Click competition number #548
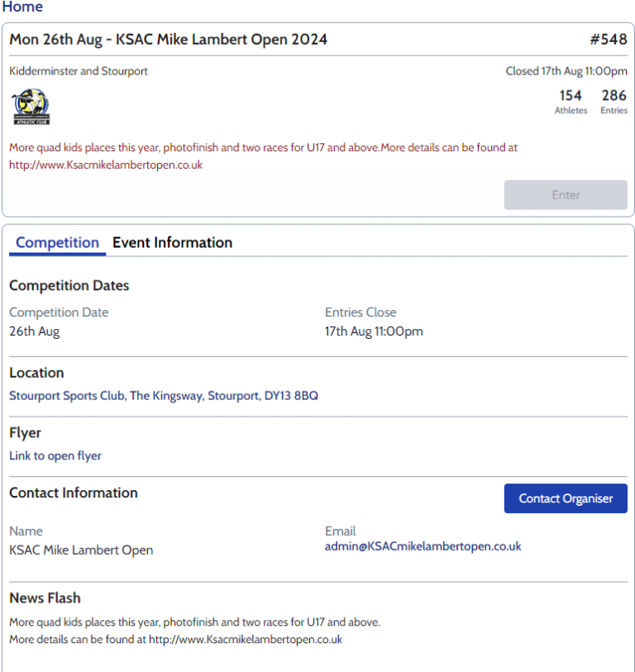635x672 pixels. click(x=608, y=40)
